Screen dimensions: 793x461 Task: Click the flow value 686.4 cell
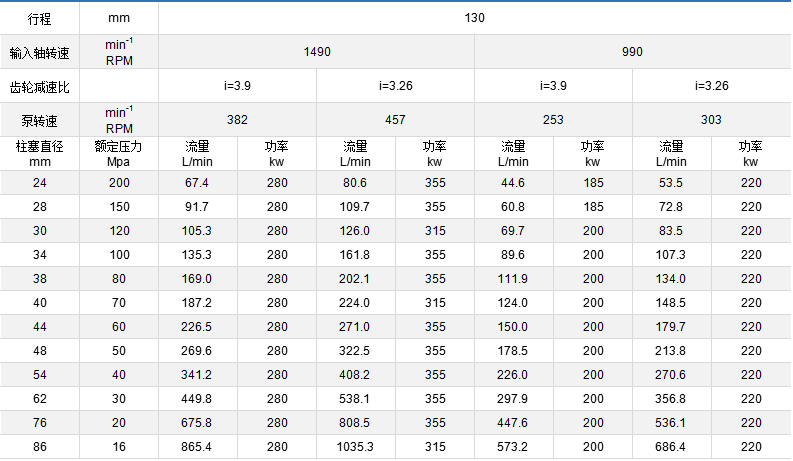coord(671,447)
